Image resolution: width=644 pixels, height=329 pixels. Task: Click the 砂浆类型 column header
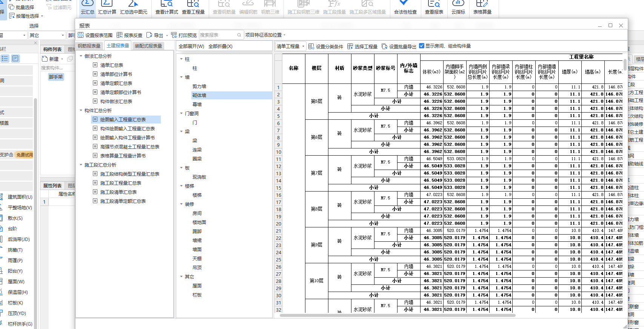coord(362,68)
